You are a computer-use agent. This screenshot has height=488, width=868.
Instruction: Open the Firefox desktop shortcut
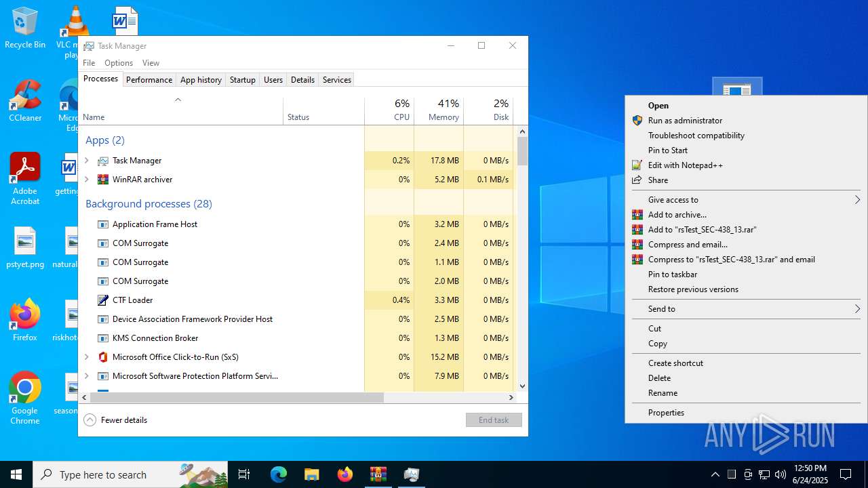click(x=25, y=320)
